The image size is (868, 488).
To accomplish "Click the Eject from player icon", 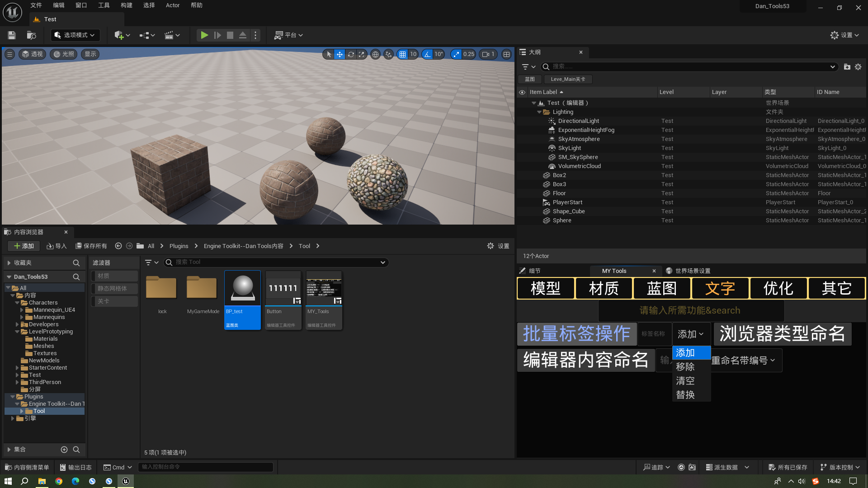I will 243,35.
